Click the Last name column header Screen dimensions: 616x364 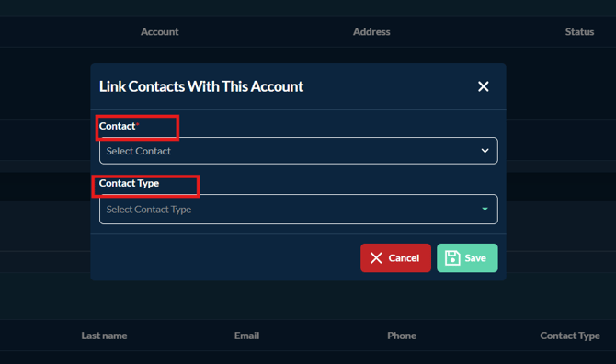(x=104, y=336)
